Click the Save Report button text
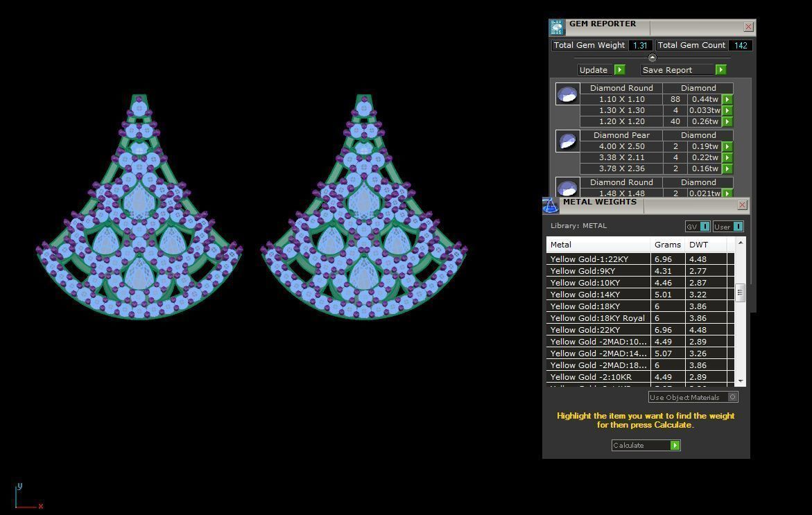 667,70
